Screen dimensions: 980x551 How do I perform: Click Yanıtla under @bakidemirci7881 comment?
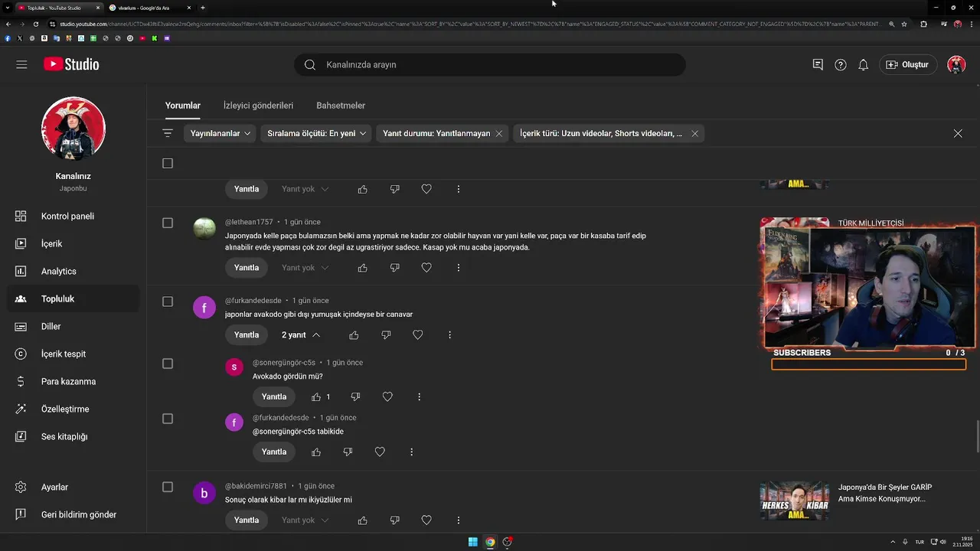(247, 520)
